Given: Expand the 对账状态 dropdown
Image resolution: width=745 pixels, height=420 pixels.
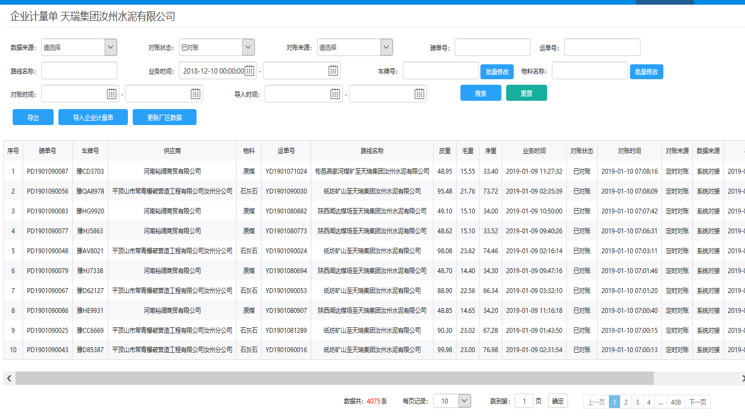Looking at the screenshot, I should [248, 47].
